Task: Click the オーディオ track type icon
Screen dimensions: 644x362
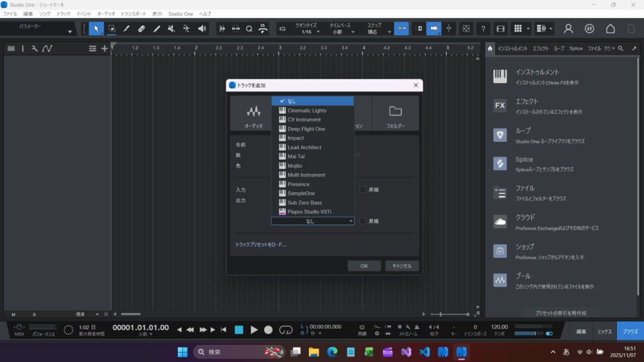Action: tap(253, 114)
